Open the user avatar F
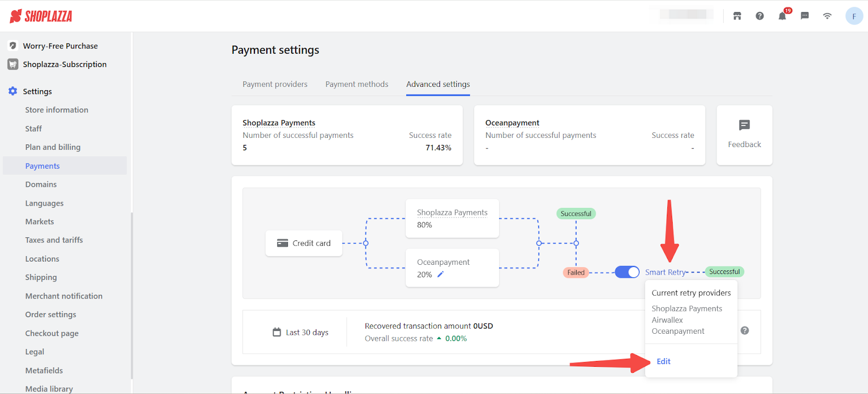The image size is (868, 394). tap(854, 16)
